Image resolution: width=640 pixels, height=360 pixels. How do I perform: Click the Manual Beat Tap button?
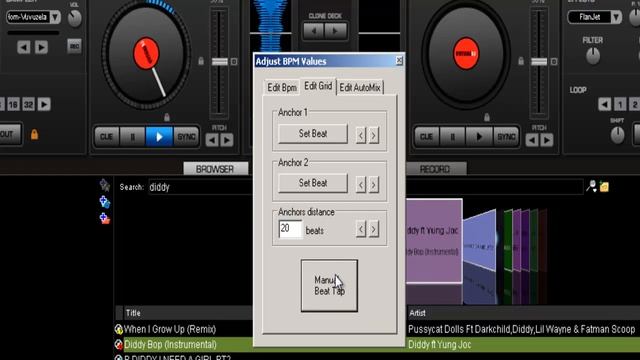[329, 286]
